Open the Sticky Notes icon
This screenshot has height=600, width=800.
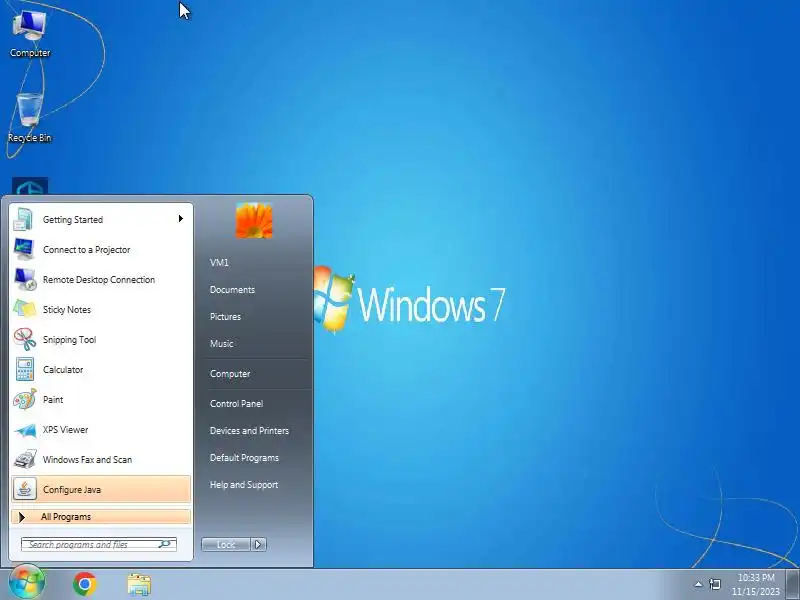(x=24, y=310)
